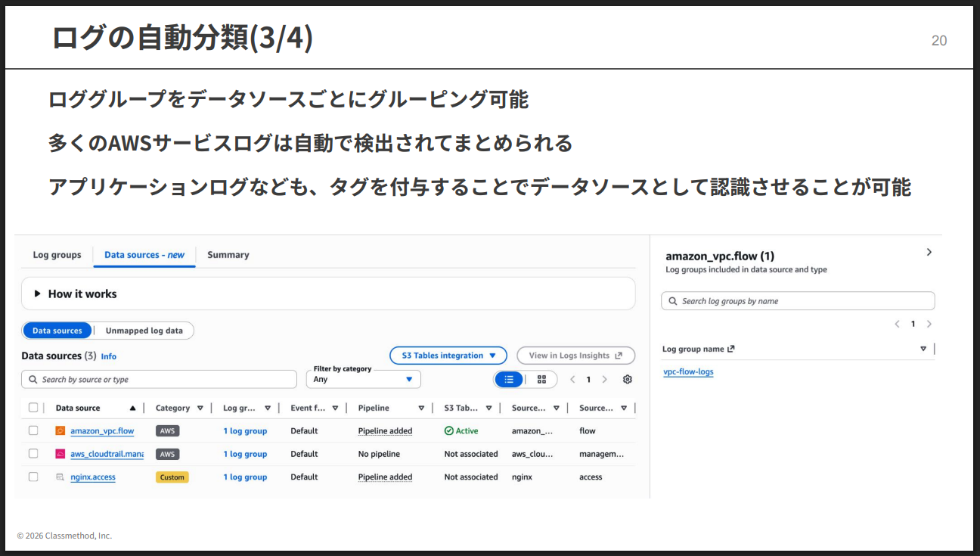Check the select-all checkbox in the table header
The image size is (980, 556).
pos(33,407)
